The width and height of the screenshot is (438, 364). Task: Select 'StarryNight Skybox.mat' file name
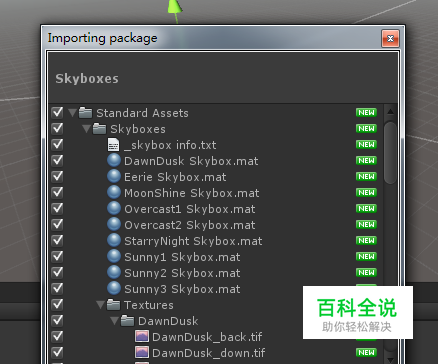[193, 241]
